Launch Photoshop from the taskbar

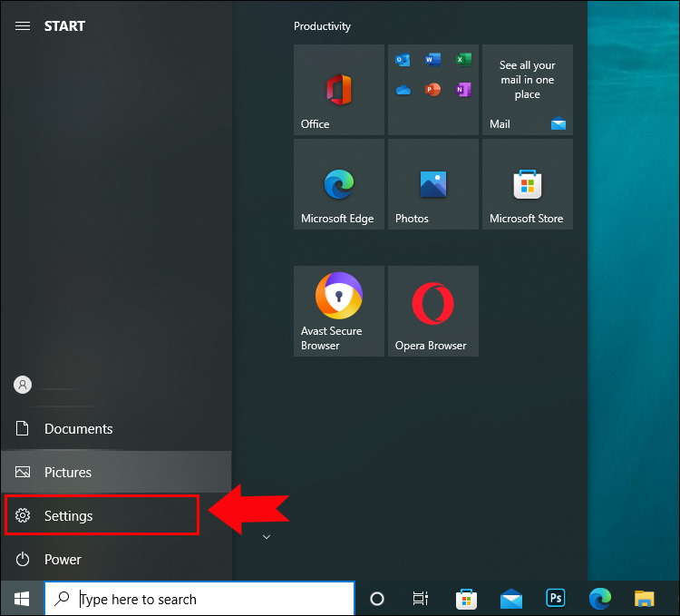556,599
